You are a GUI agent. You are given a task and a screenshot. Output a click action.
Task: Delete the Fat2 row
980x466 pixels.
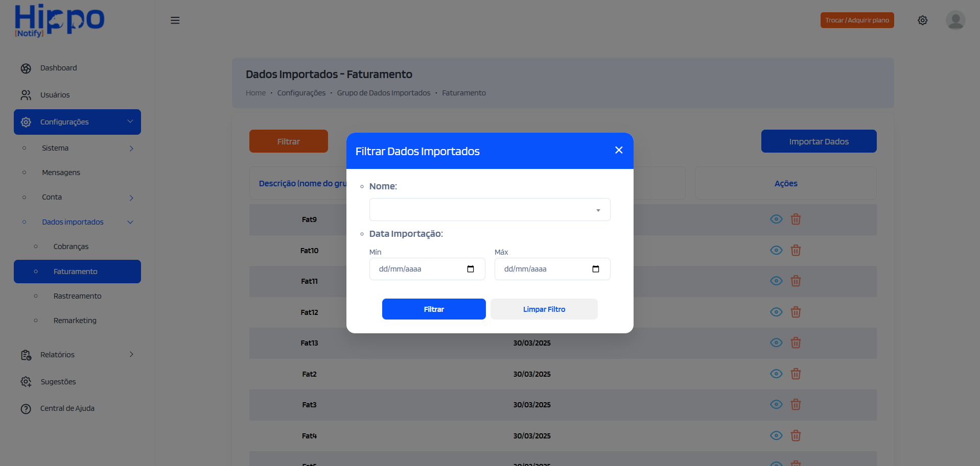point(796,374)
